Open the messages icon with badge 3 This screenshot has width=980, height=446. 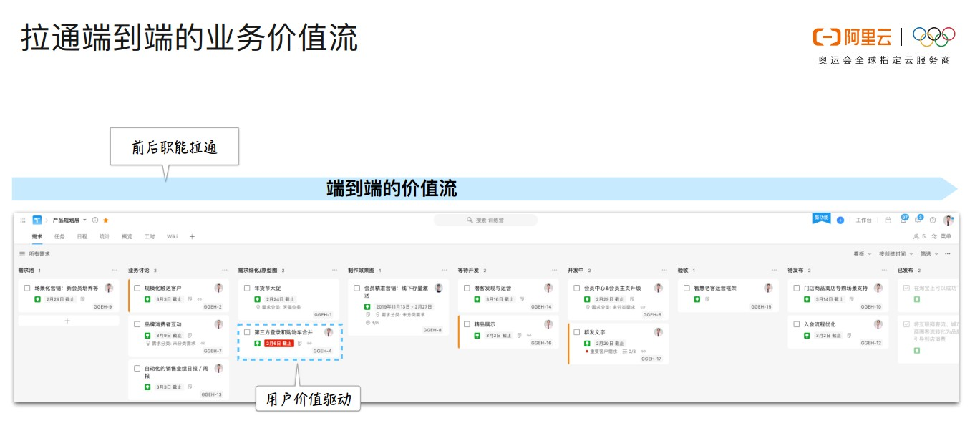[x=918, y=220]
